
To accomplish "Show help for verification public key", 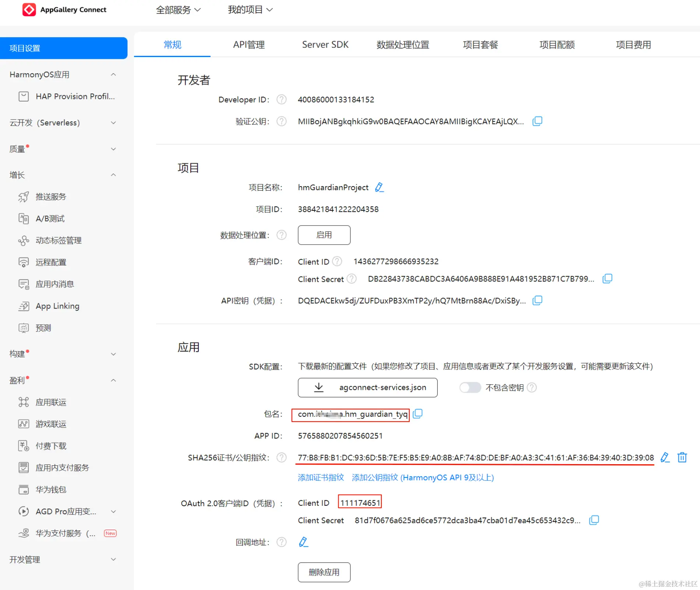I will coord(282,121).
